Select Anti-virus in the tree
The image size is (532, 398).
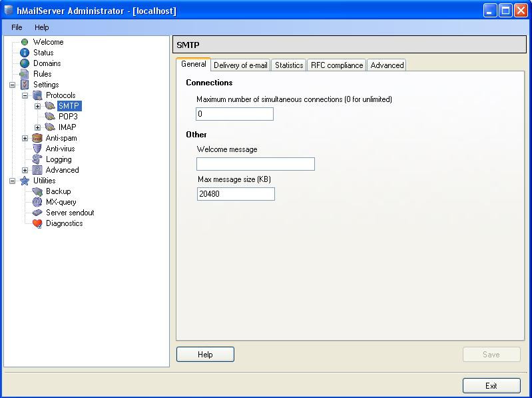tap(60, 149)
